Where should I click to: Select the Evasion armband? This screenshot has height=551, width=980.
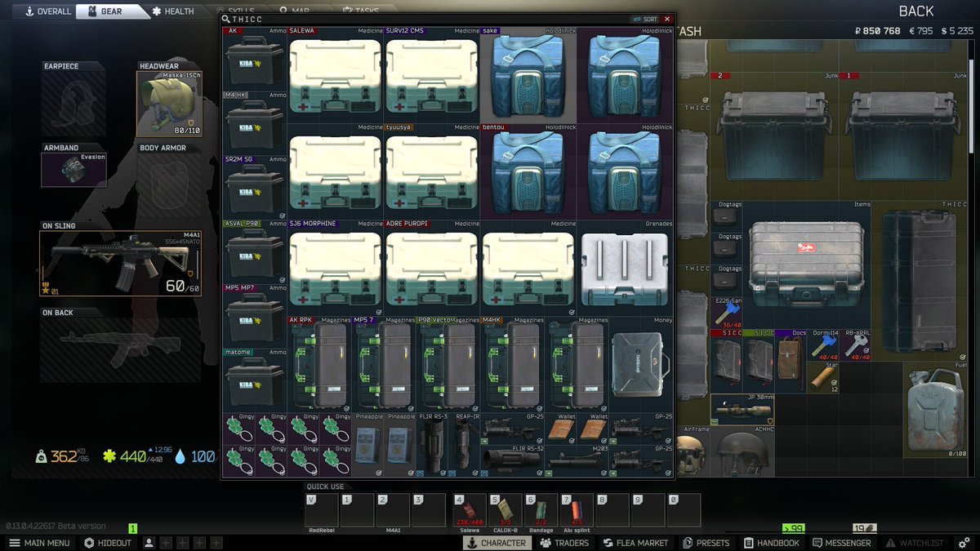pyautogui.click(x=73, y=170)
